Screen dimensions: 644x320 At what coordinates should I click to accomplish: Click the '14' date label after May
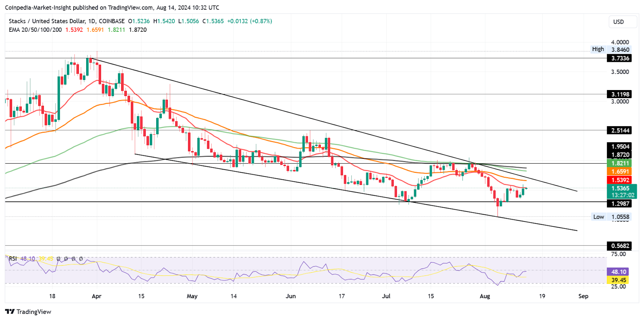pyautogui.click(x=233, y=296)
